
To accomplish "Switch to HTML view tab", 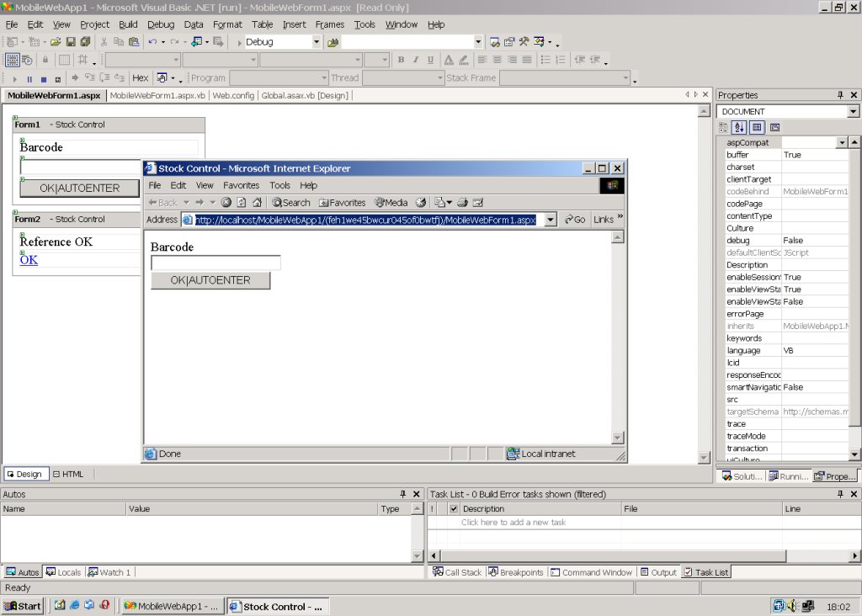I will pos(68,475).
